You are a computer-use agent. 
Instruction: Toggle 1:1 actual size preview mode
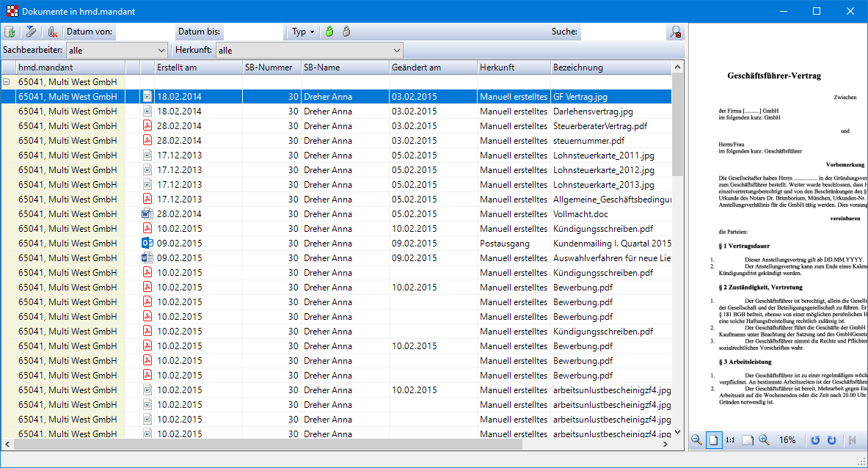(x=730, y=440)
